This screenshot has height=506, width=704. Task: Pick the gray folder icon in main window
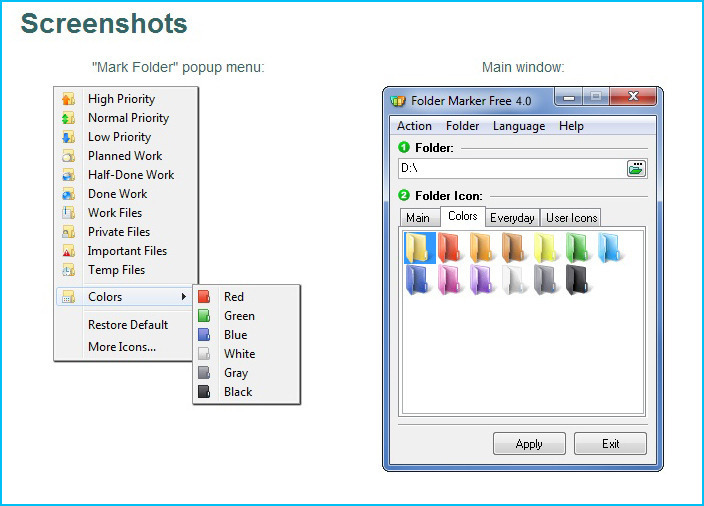[547, 280]
